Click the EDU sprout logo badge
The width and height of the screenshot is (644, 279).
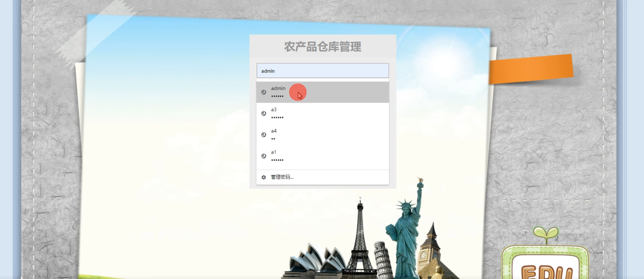pos(545,253)
